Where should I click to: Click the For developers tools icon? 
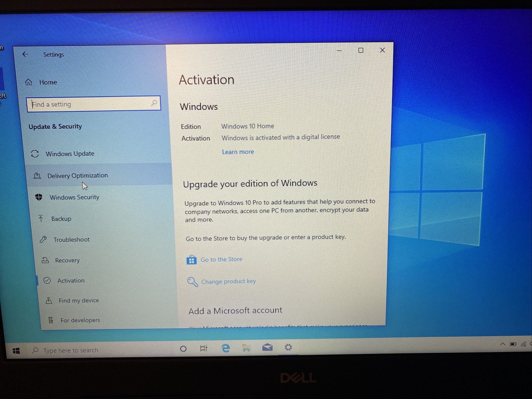[51, 320]
